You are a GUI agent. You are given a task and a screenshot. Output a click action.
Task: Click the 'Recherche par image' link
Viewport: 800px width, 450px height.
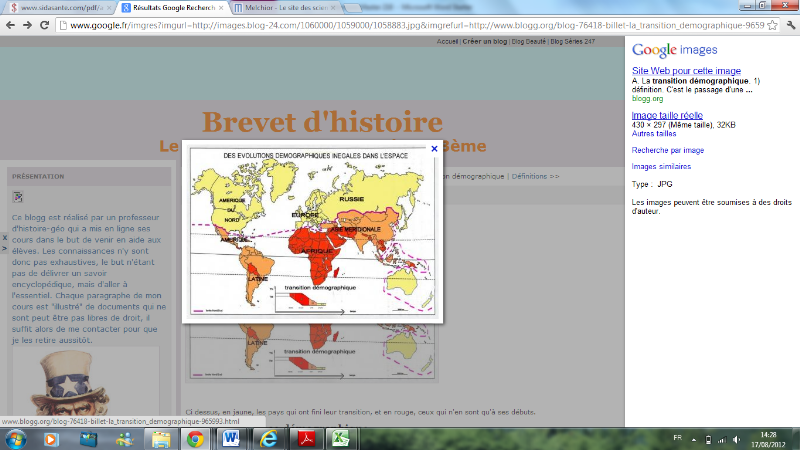(666, 150)
